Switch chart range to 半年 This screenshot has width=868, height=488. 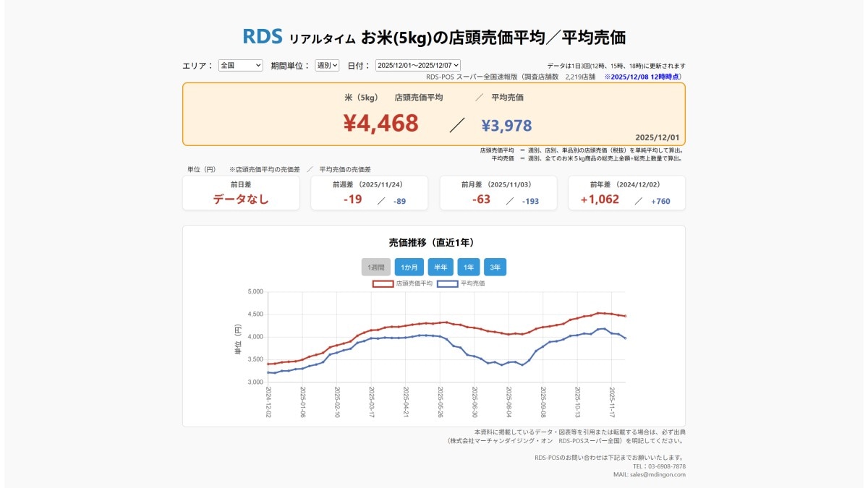[441, 267]
